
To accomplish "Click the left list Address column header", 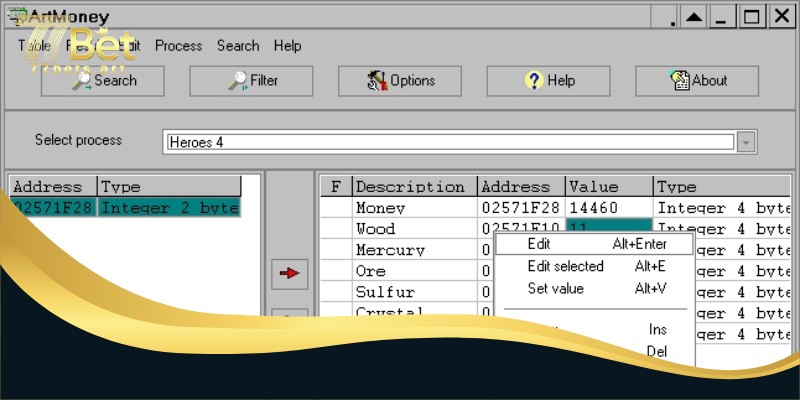I will click(54, 187).
